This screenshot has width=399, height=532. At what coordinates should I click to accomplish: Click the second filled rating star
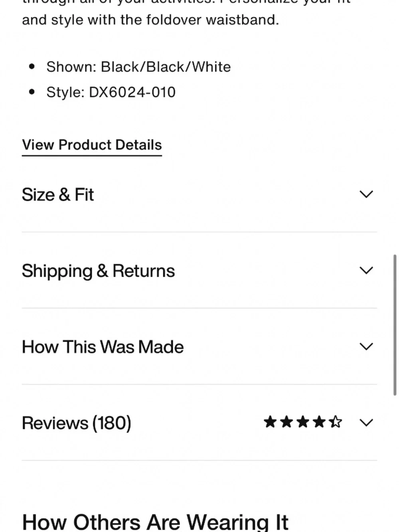[x=286, y=422]
